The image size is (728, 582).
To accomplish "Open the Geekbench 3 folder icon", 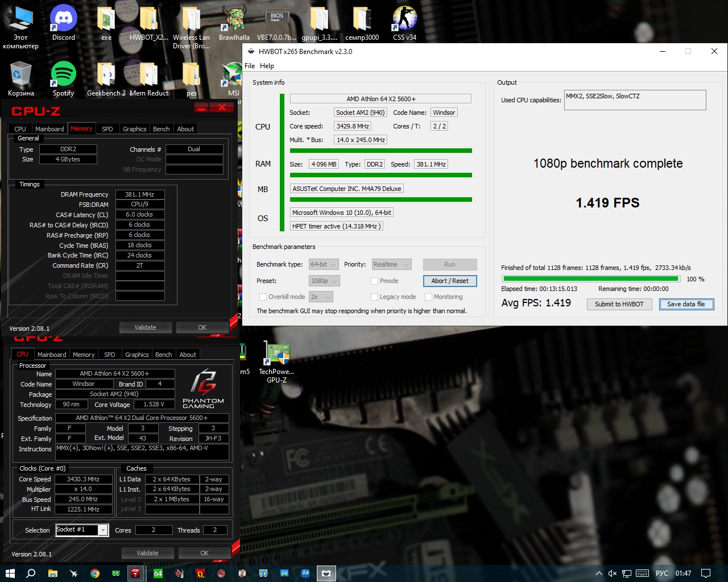I will 106,78.
